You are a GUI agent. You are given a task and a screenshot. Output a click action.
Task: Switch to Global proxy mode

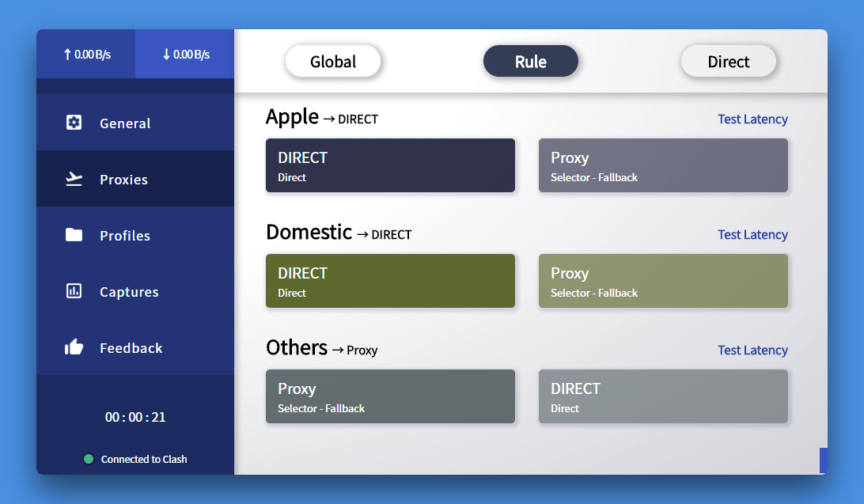pos(332,60)
